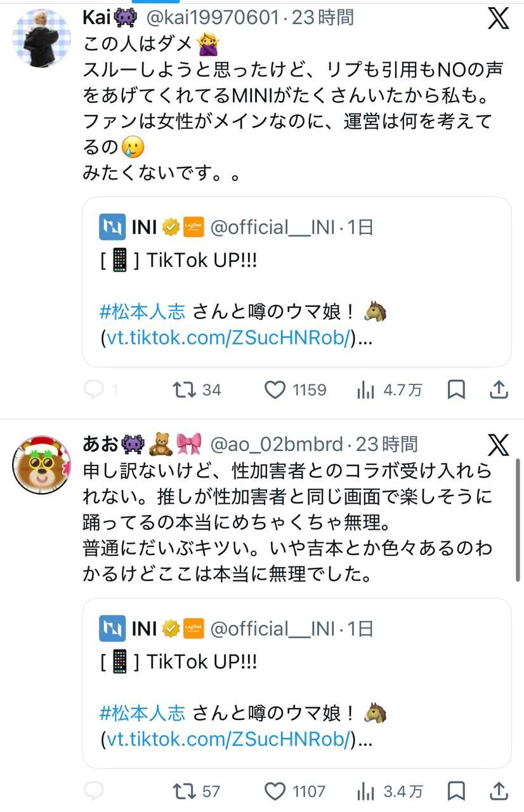The width and height of the screenshot is (524, 812).
Task: Tap #松本人志 hashtag in second quoted tweet
Action: (143, 712)
